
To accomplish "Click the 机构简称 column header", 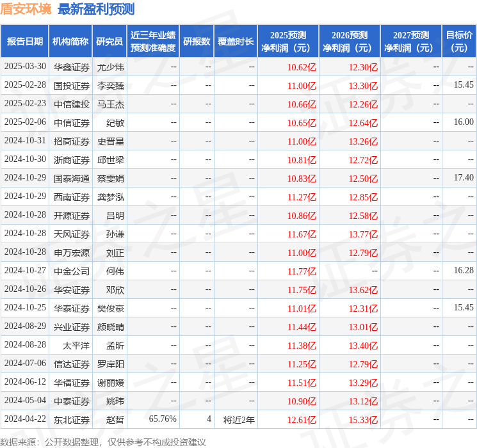I will click(x=70, y=42).
